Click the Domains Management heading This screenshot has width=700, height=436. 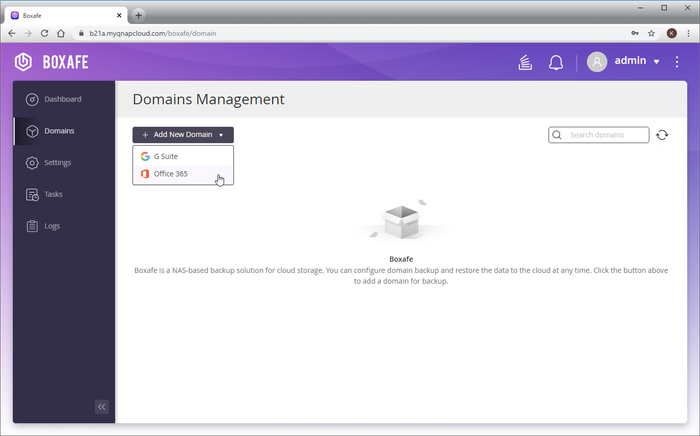208,99
